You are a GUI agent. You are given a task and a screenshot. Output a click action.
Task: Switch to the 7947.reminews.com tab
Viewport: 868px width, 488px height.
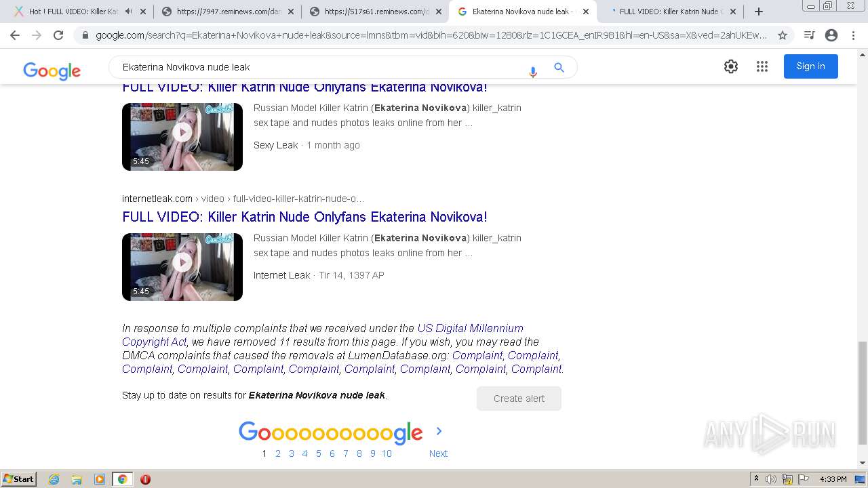[x=228, y=12]
